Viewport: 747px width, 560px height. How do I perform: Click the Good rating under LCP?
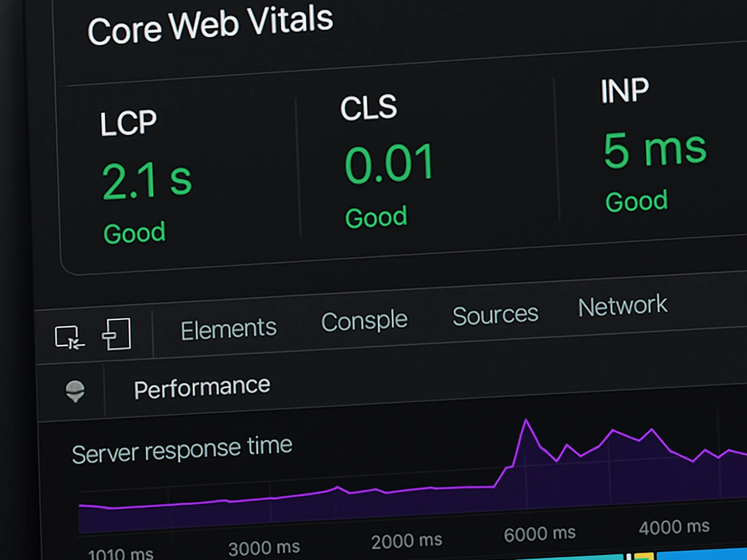click(x=134, y=232)
